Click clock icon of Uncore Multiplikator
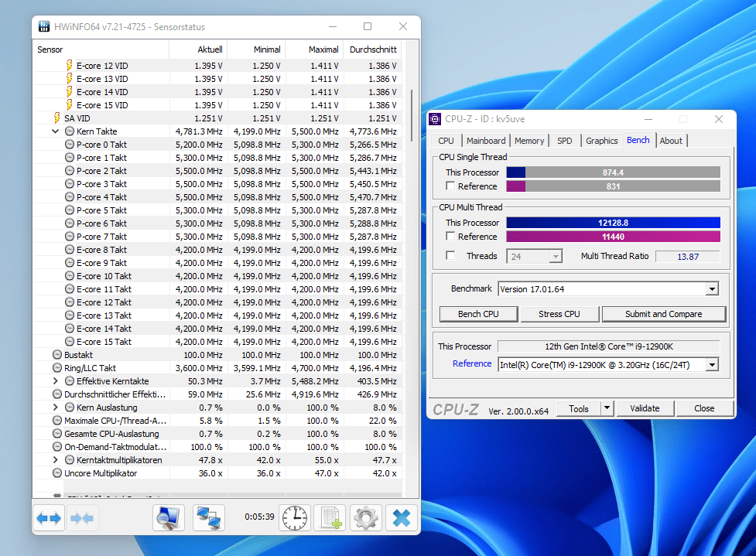The height and width of the screenshot is (556, 756). point(57,473)
